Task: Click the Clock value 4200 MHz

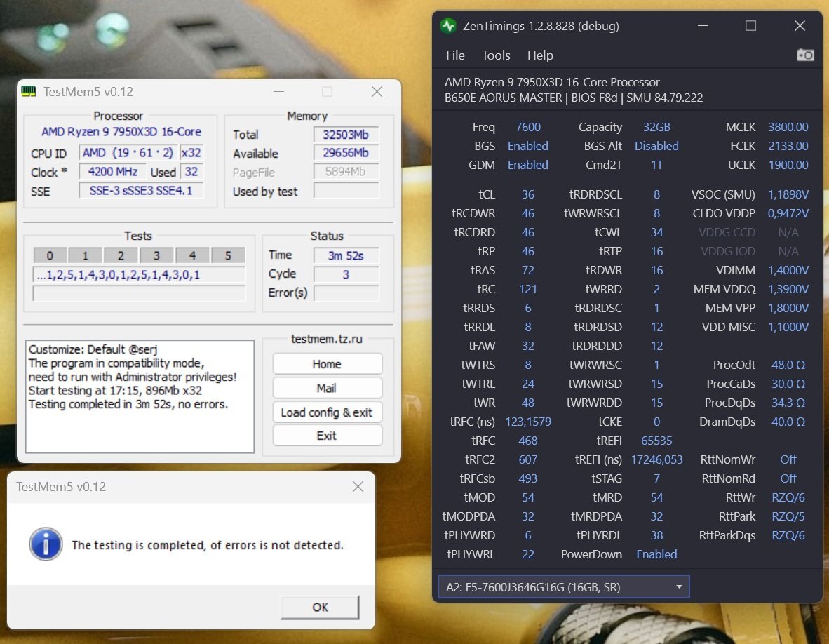Action: [x=113, y=172]
